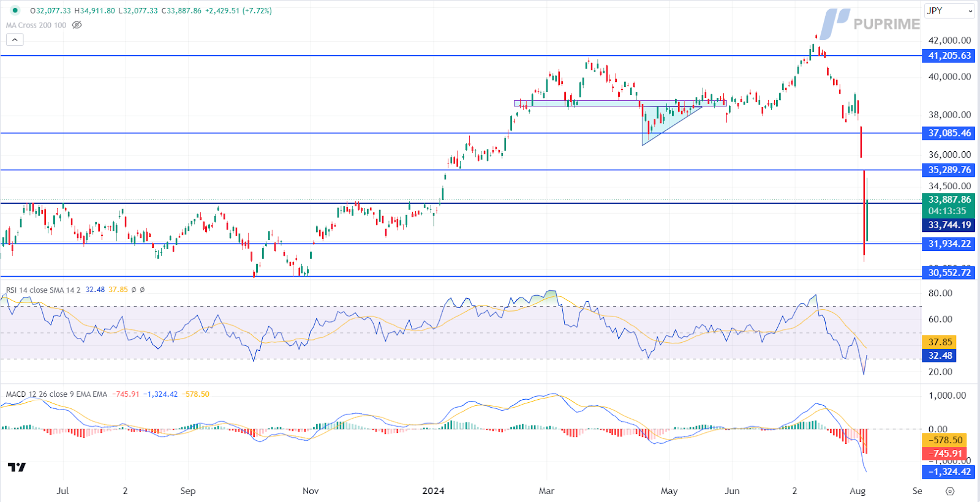The width and height of the screenshot is (980, 502).
Task: Click the MACD histogram value -745.91 in legend
Action: click(125, 394)
